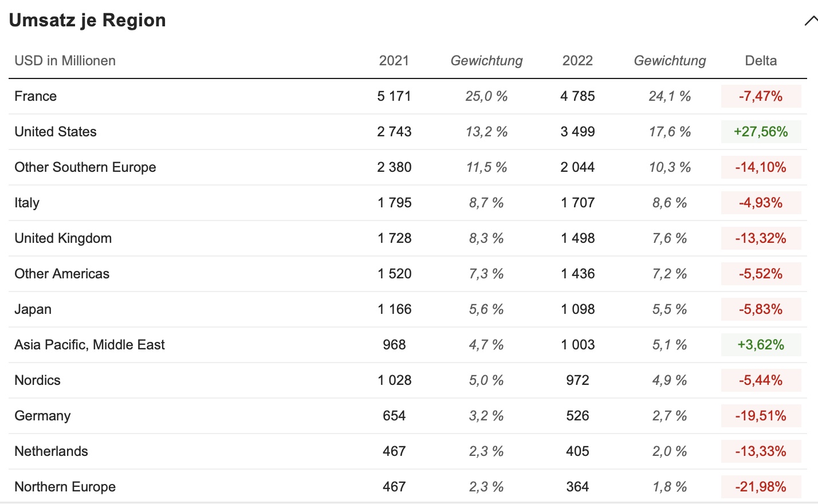The image size is (818, 504).
Task: Click the Umsatz je Region heading
Action: click(88, 20)
